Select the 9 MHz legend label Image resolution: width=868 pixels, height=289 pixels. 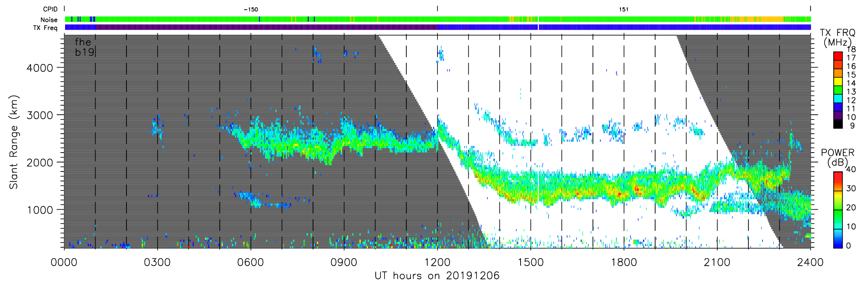852,126
